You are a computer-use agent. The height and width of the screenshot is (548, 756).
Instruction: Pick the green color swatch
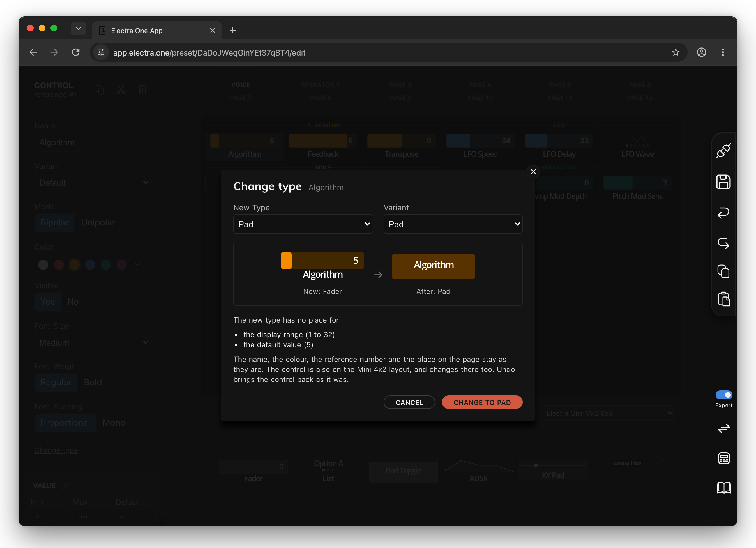click(x=106, y=265)
